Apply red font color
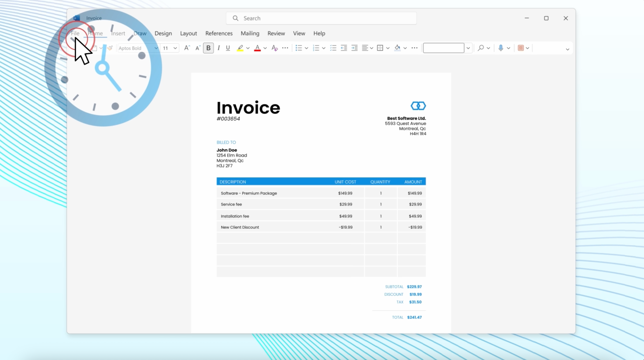The image size is (644, 360). [257, 48]
